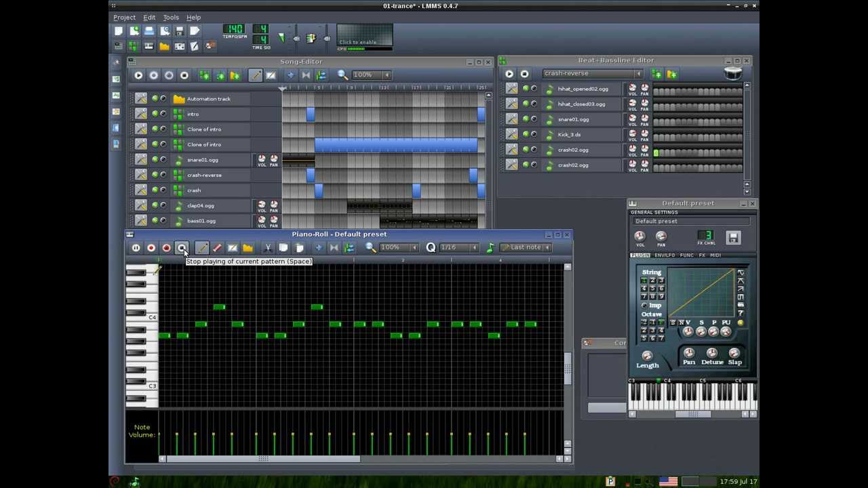Toggle the Imp checkbox in instrument plugin
The width and height of the screenshot is (868, 488).
644,306
